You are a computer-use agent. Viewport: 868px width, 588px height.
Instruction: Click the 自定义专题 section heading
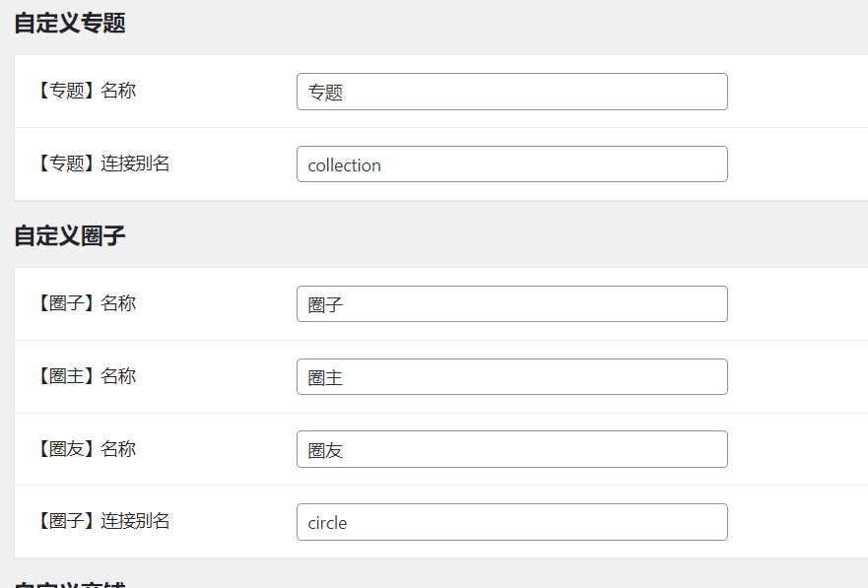[70, 24]
